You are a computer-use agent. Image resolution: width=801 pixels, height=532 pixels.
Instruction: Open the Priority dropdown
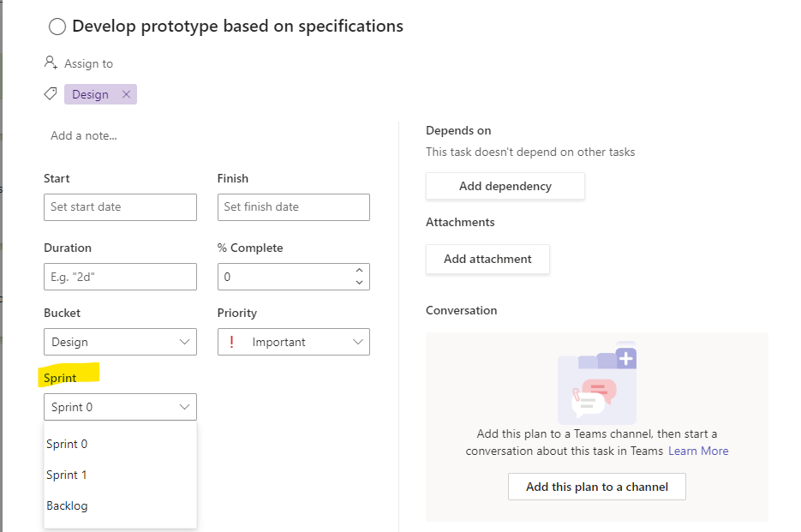pyautogui.click(x=293, y=342)
